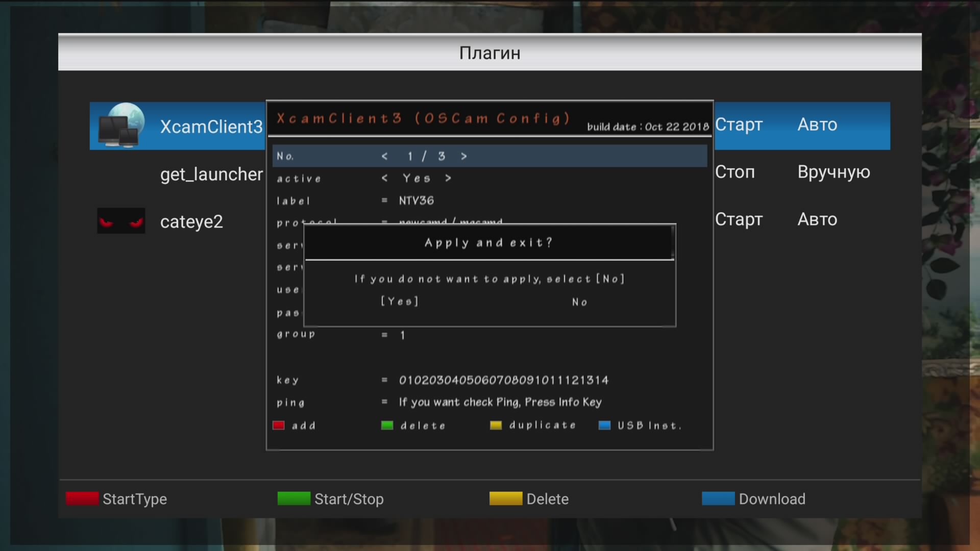Image resolution: width=980 pixels, height=551 pixels.
Task: Click the delete label in config window
Action: [423, 425]
